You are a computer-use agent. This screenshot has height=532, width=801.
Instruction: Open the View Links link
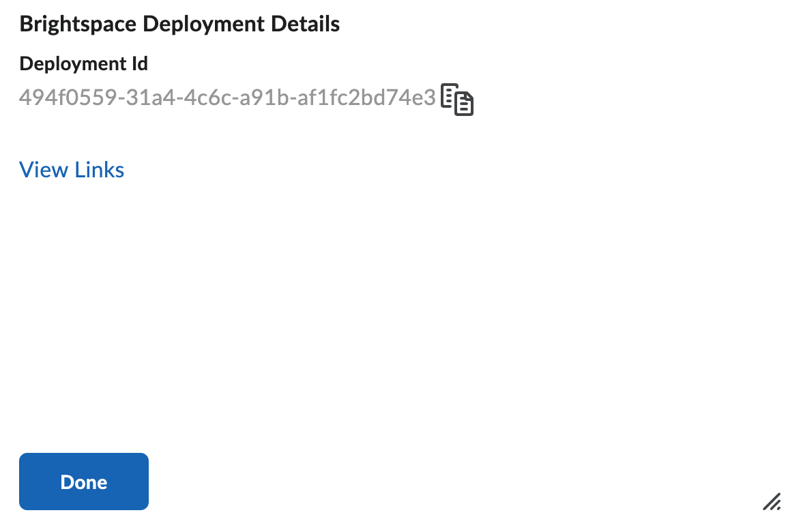tap(72, 170)
